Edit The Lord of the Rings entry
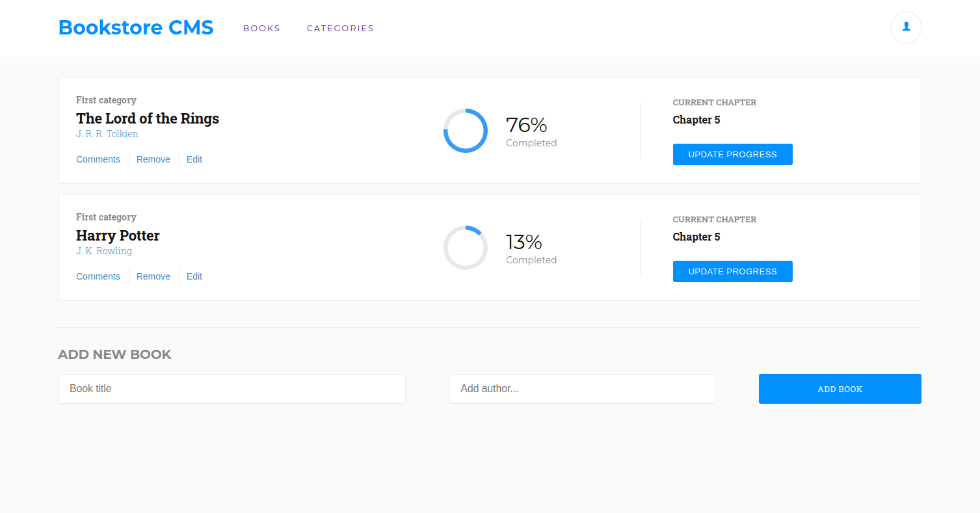This screenshot has width=980, height=513. point(194,159)
